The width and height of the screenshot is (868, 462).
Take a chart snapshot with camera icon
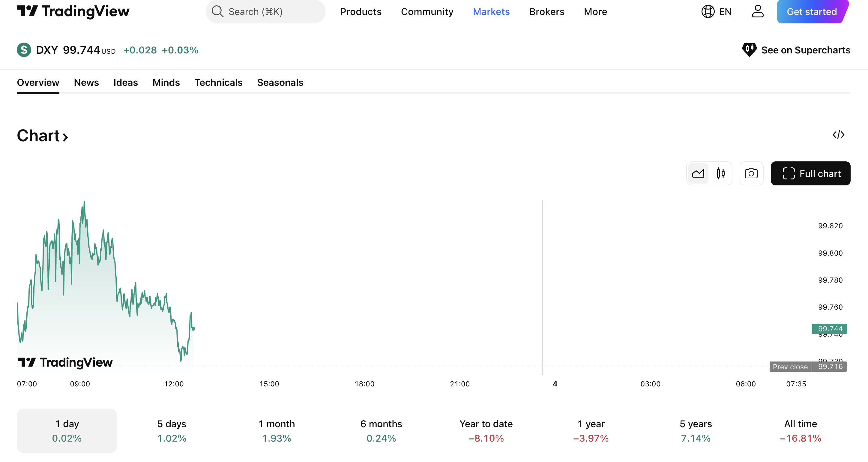[751, 173]
